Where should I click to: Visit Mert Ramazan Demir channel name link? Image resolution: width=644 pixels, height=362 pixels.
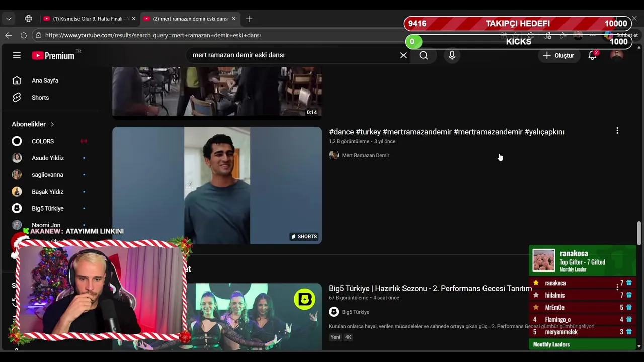(x=365, y=155)
